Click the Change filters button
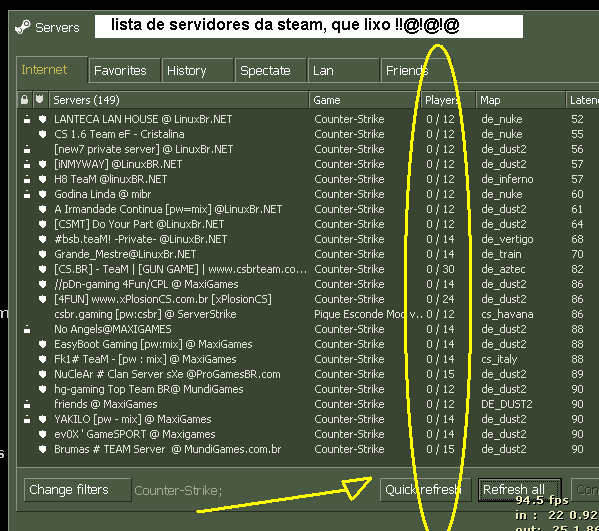 [78, 489]
